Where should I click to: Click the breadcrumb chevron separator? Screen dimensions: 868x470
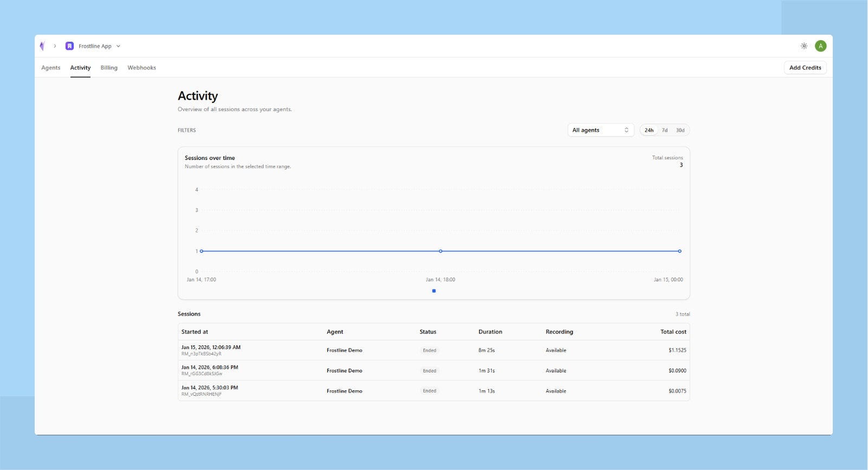55,46
